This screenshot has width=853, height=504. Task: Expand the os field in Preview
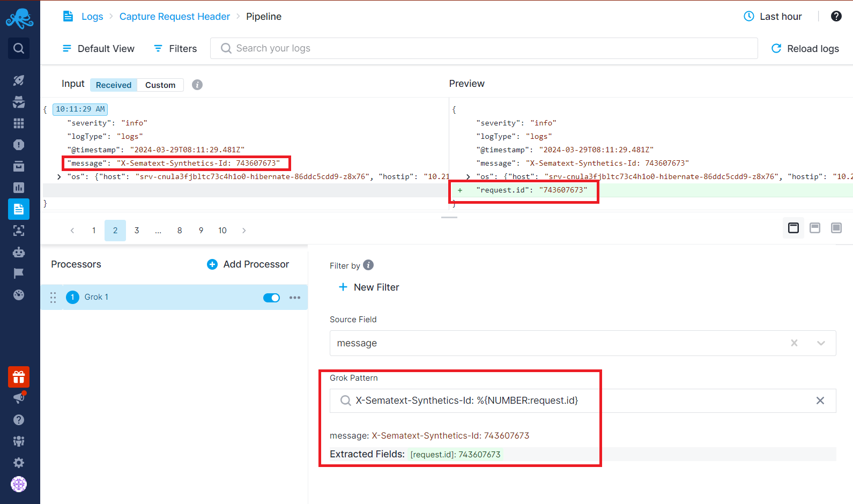(468, 176)
